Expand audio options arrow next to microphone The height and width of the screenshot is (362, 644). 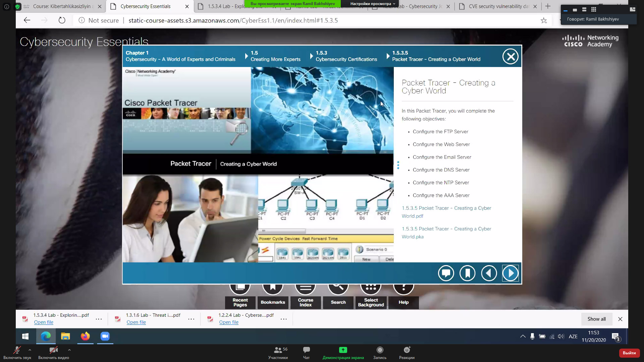[x=30, y=350]
